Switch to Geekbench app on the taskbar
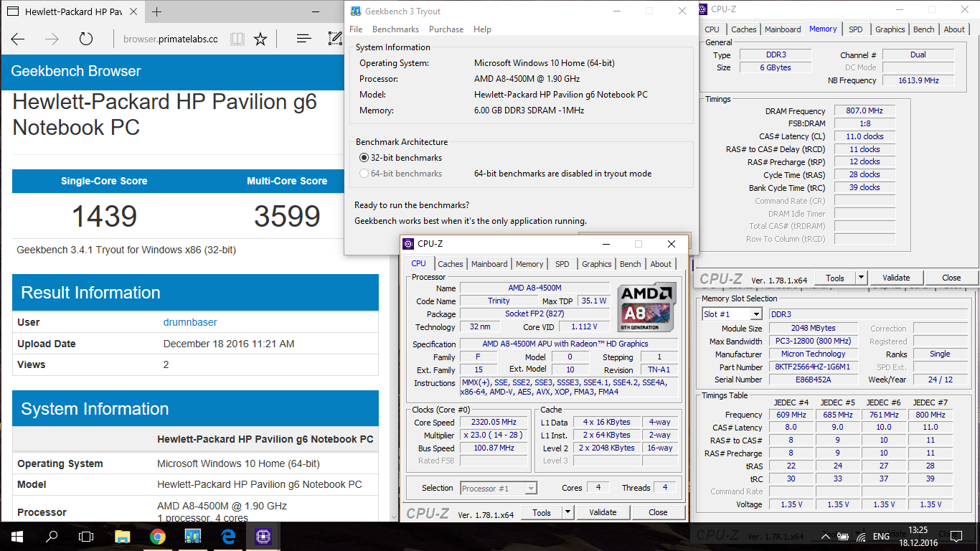 [x=192, y=536]
